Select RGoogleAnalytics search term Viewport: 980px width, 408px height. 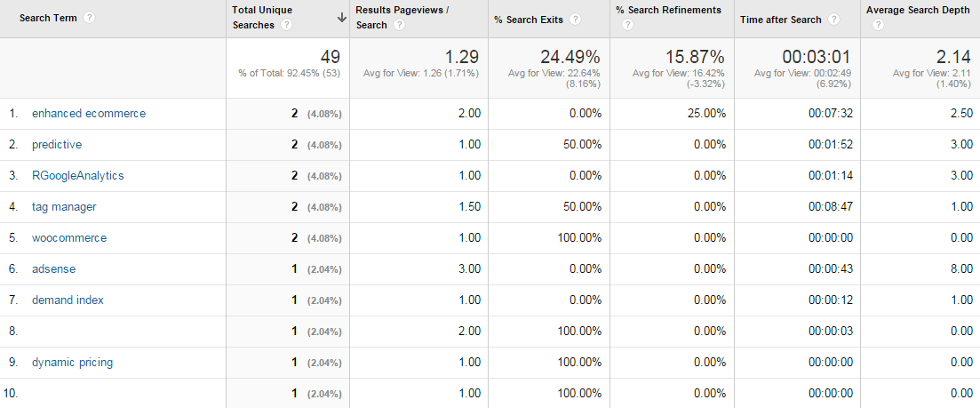(x=78, y=176)
